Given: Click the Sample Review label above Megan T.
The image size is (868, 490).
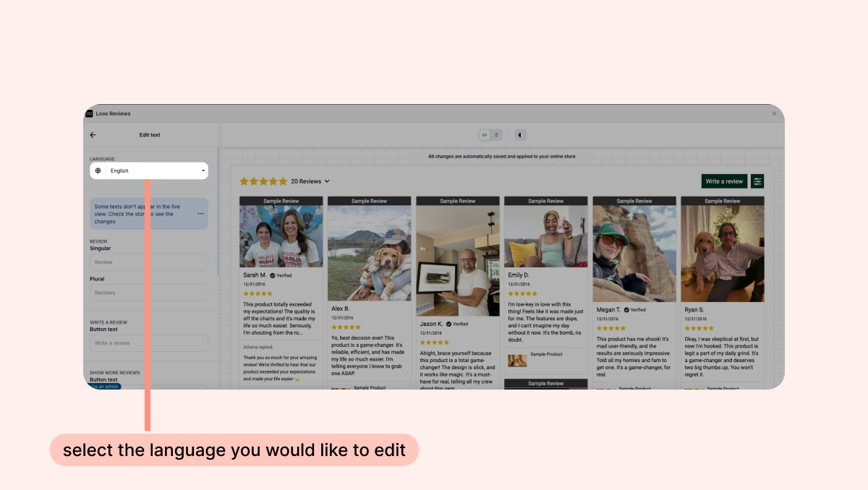Looking at the screenshot, I should pyautogui.click(x=634, y=201).
